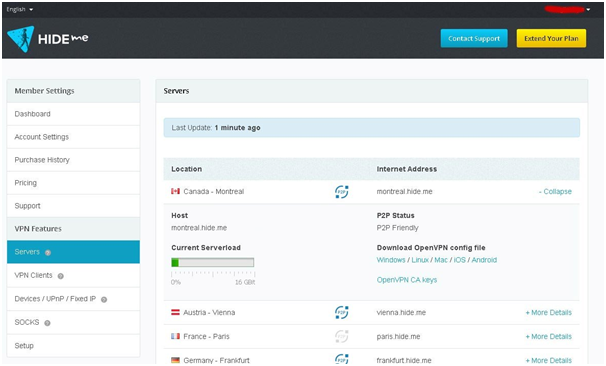Image resolution: width=606 pixels, height=366 pixels.
Task: Download Windows OpenVPN config file
Action: (391, 260)
